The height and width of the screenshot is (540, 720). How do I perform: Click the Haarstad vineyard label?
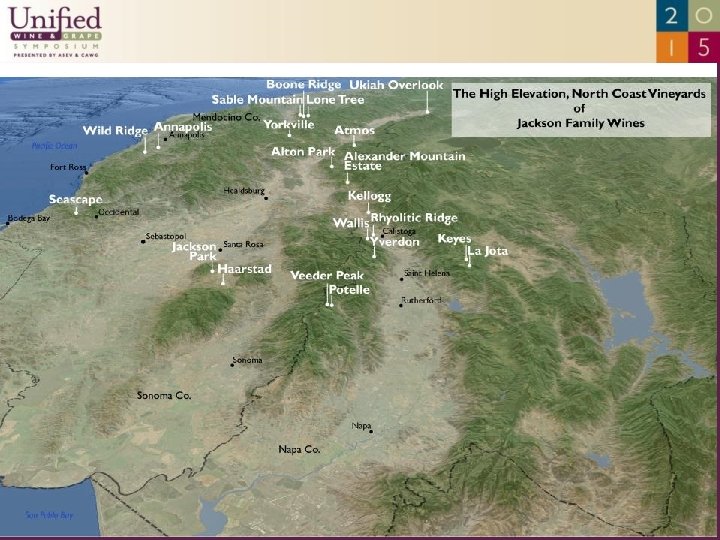click(244, 269)
